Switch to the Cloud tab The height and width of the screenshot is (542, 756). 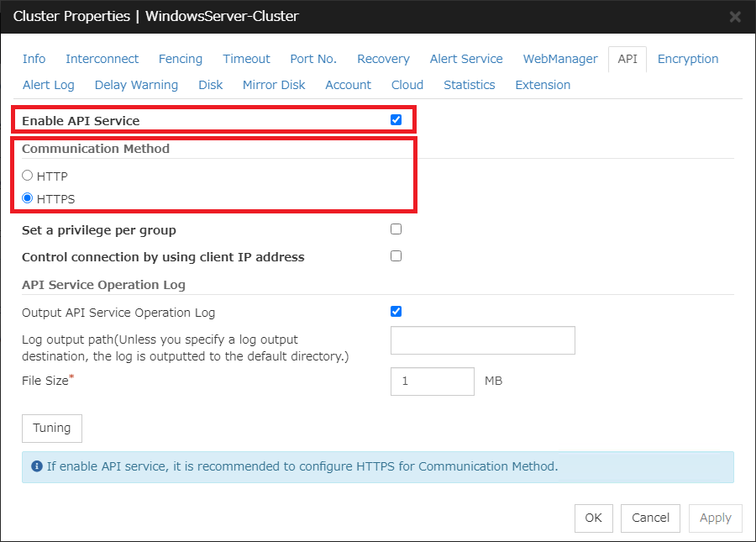pos(407,85)
